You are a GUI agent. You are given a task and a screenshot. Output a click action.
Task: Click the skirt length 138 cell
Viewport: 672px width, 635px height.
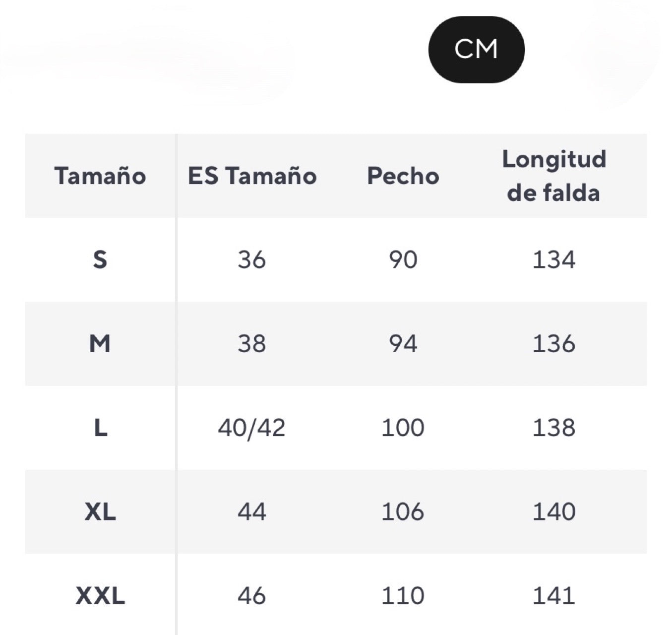(554, 427)
